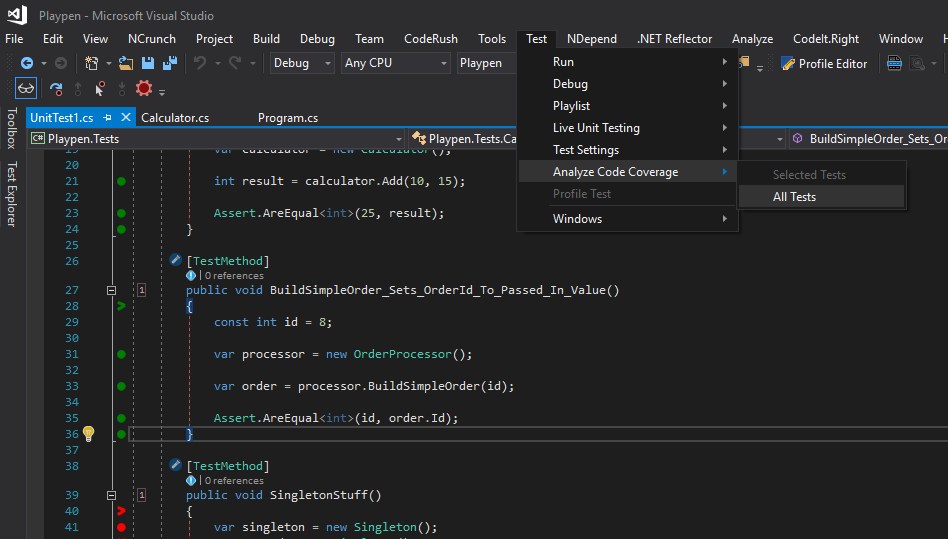Open the Playpen.Tests project scope dropdown
Image resolution: width=948 pixels, height=539 pixels.
pos(216,138)
